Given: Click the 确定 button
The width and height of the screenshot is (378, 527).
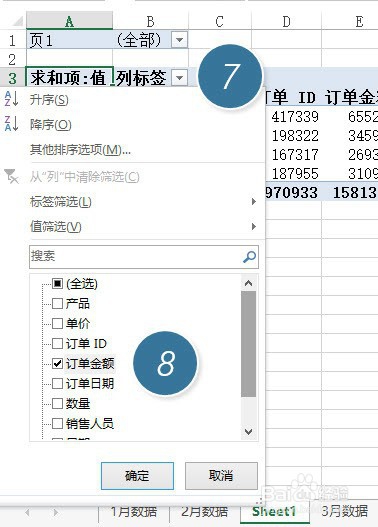Looking at the screenshot, I should (137, 476).
